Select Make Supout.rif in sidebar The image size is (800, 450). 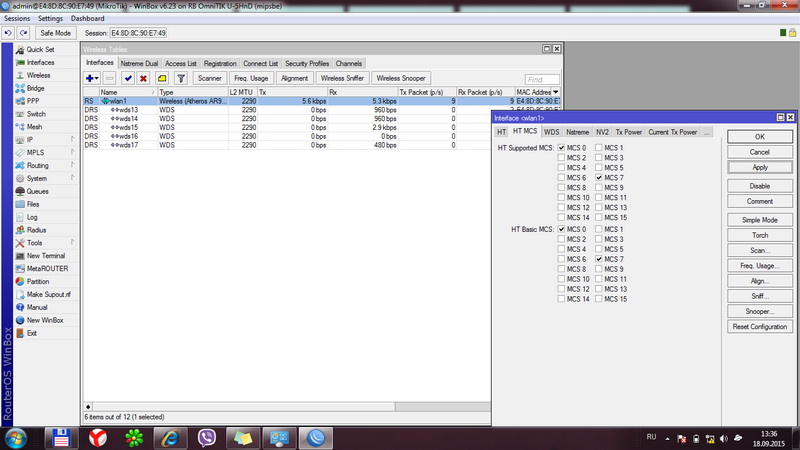48,294
